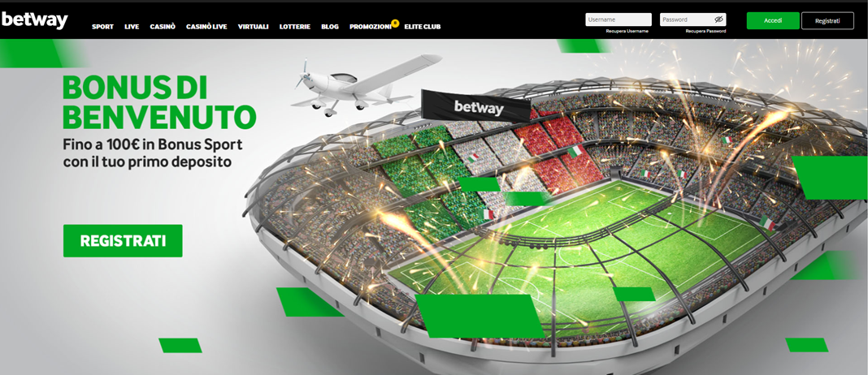This screenshot has height=375, width=868.
Task: Click the large green REGISTRATI banner button
Action: [123, 240]
